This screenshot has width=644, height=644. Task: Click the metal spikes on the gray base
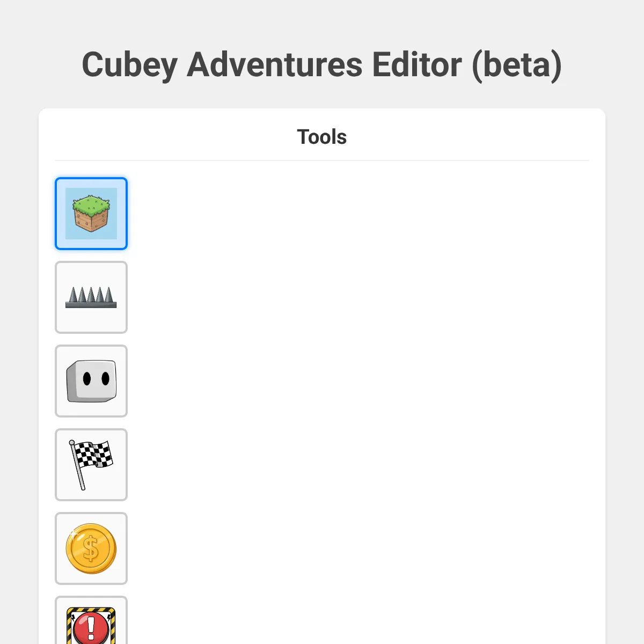pos(91,295)
